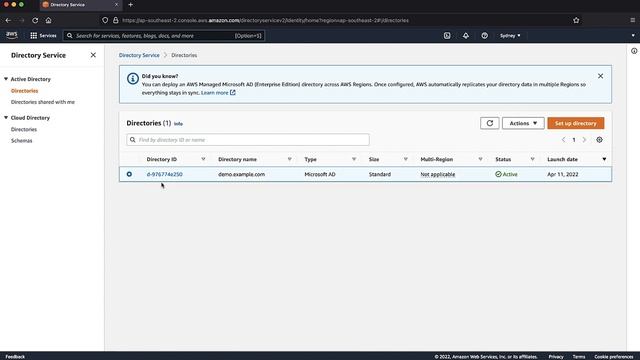This screenshot has width=640, height=360.
Task: Go to next page arrow
Action: (x=584, y=140)
